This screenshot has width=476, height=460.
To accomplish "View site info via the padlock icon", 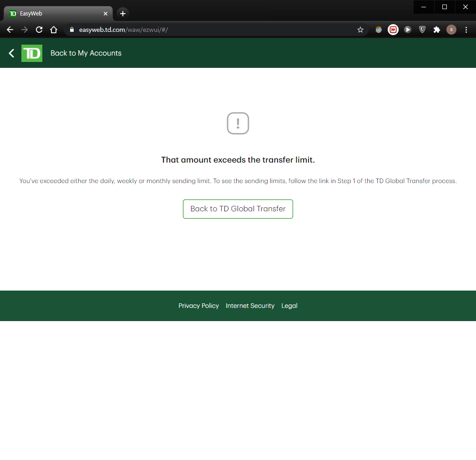I will click(x=72, y=30).
